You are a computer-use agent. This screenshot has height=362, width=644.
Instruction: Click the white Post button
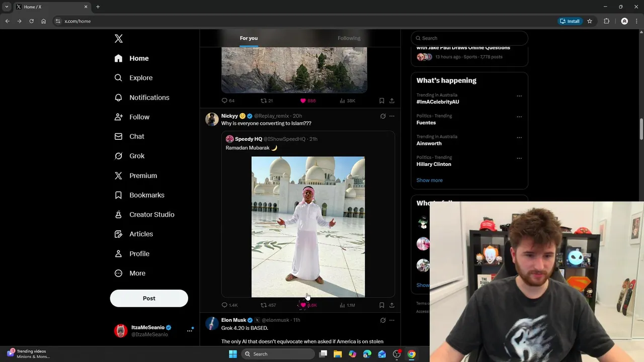point(149,298)
